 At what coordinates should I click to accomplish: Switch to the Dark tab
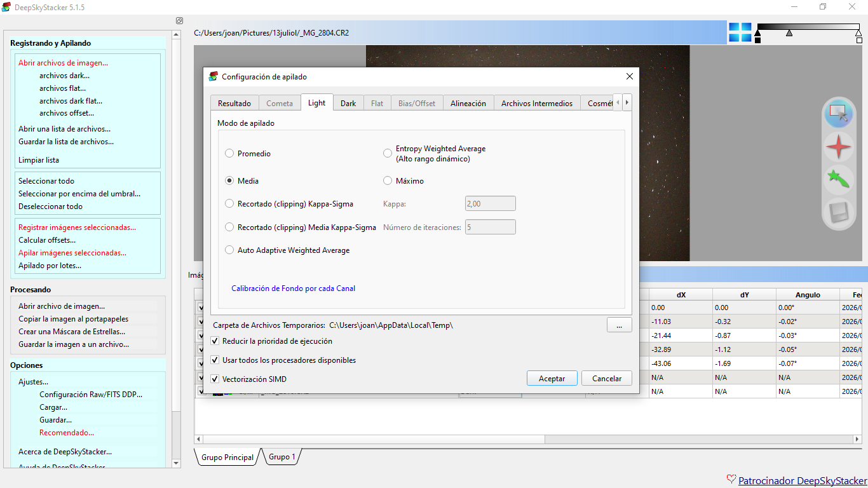348,103
